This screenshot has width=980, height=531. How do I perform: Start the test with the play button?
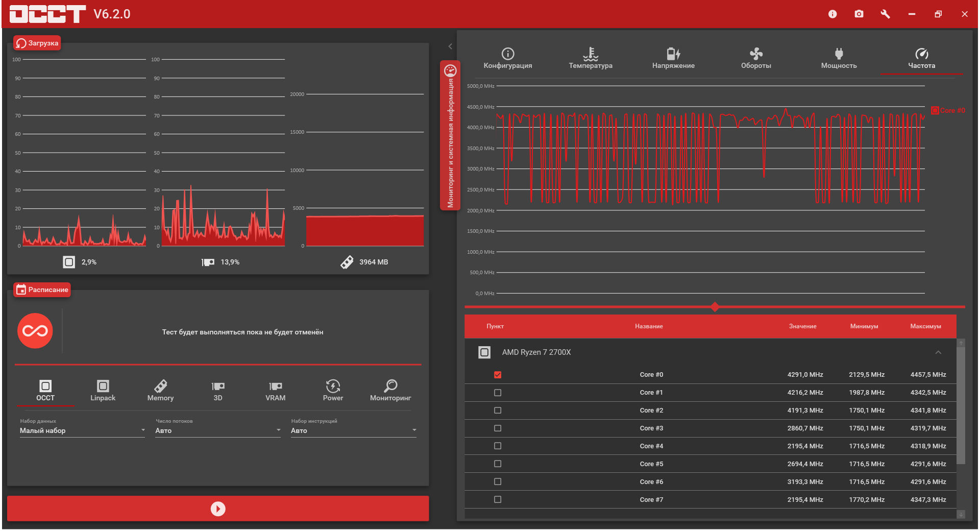click(x=218, y=509)
